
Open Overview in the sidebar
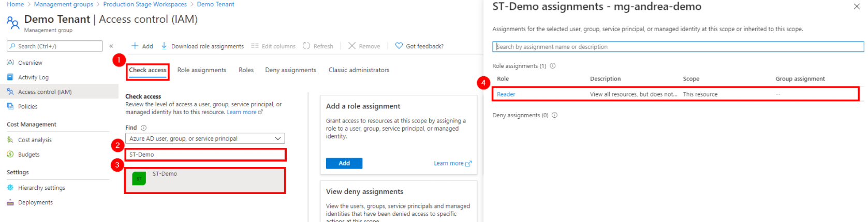pyautogui.click(x=30, y=63)
